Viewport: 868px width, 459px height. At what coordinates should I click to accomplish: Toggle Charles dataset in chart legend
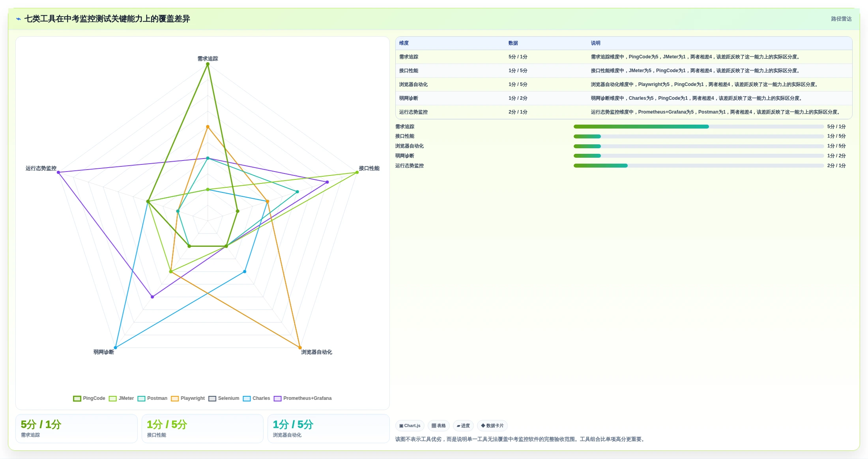point(256,398)
